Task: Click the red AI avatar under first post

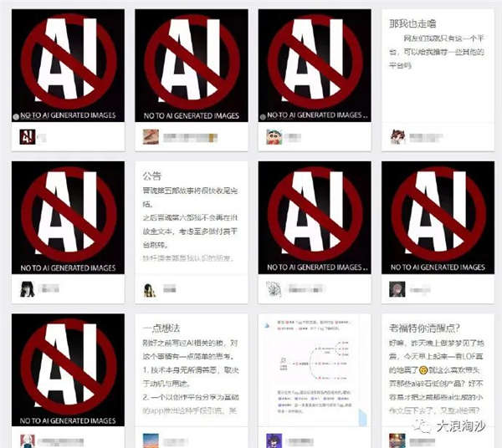Action: click(x=28, y=137)
